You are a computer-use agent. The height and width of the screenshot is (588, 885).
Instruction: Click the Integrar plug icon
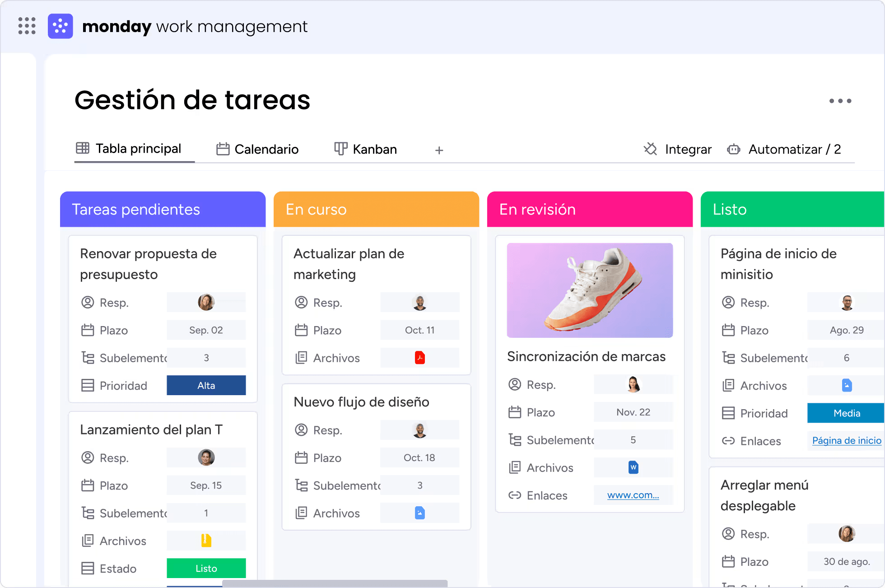(650, 149)
